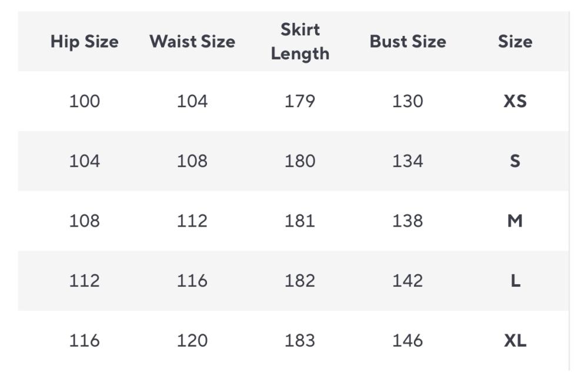Select the XS size label
This screenshot has height=372, width=588.
click(515, 101)
